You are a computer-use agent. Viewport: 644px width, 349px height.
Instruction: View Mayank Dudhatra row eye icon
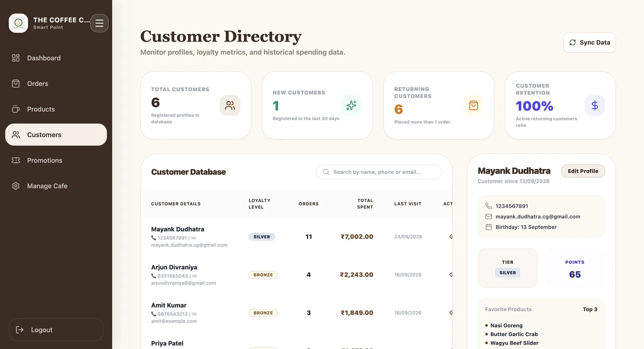pyautogui.click(x=451, y=237)
